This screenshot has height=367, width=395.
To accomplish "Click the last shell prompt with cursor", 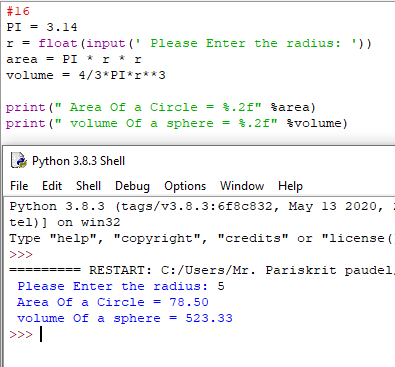I will pos(26,334).
